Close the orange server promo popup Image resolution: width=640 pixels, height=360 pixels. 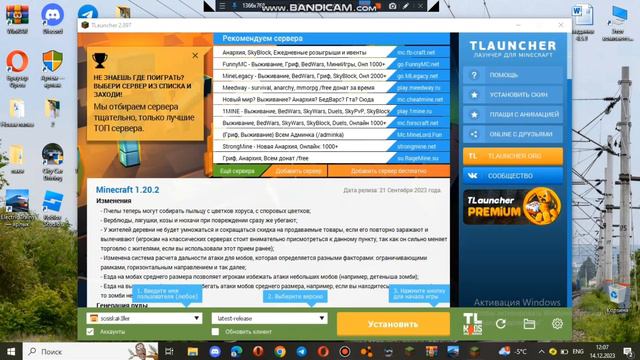(x=195, y=56)
